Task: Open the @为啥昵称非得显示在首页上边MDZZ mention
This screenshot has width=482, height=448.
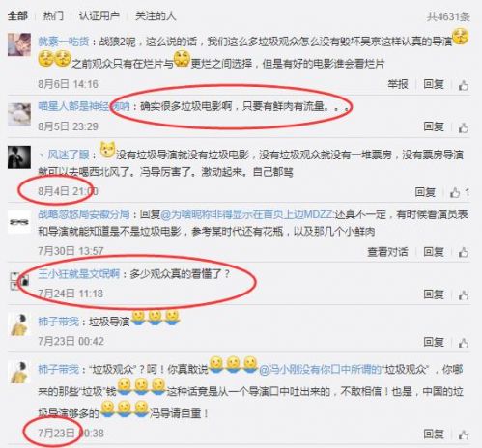Action: coord(247,214)
